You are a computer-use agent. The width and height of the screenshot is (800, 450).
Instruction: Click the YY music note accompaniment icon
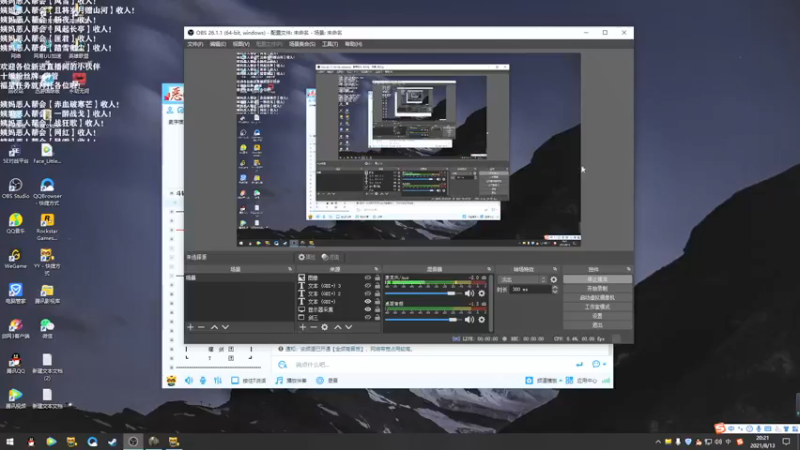click(x=279, y=381)
